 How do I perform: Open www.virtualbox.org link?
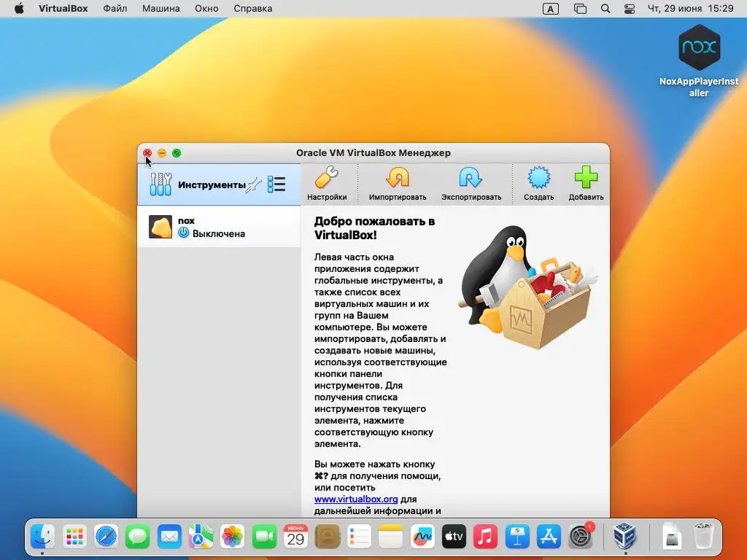coord(356,499)
